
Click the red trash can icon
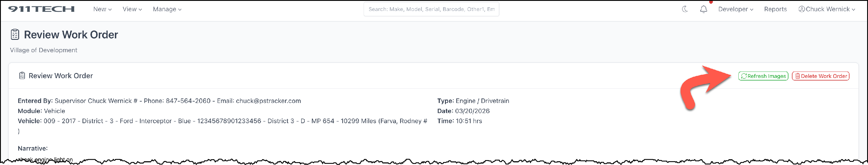(x=798, y=76)
